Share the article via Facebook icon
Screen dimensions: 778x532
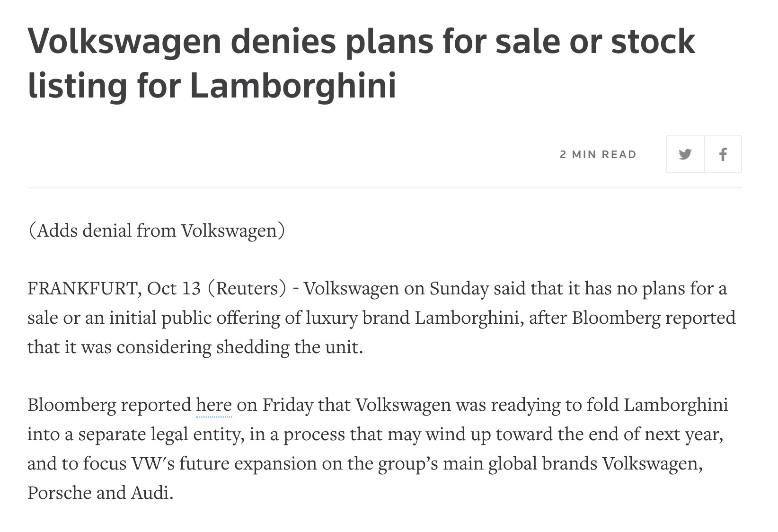tap(723, 154)
